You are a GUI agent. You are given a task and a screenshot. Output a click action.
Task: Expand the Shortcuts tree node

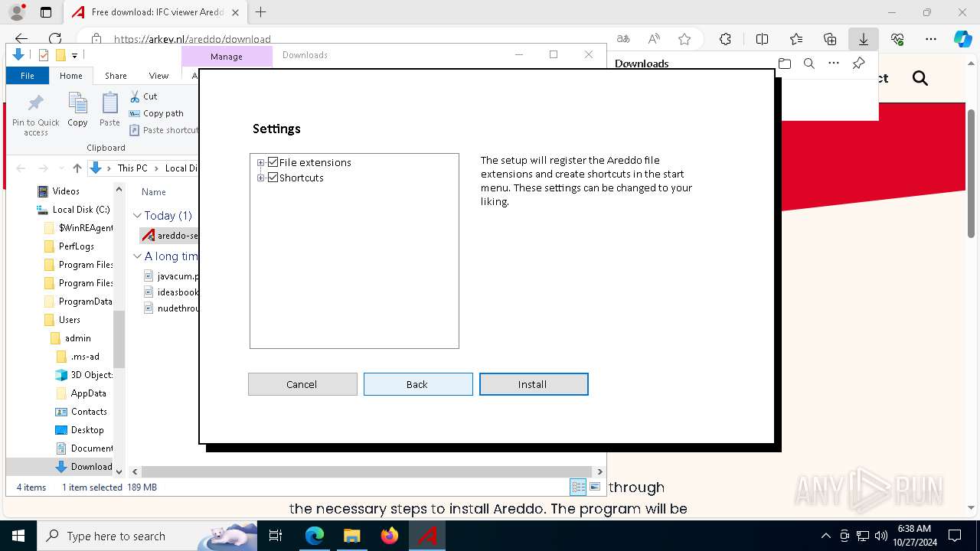261,178
